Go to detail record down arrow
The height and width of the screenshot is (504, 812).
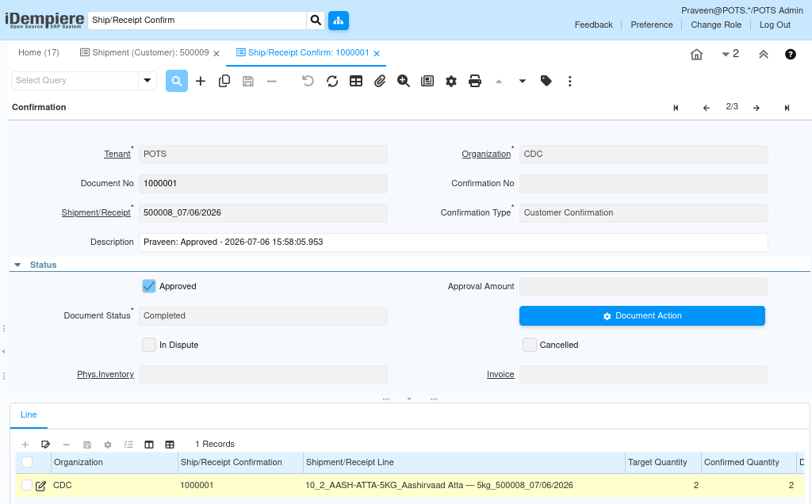(523, 82)
